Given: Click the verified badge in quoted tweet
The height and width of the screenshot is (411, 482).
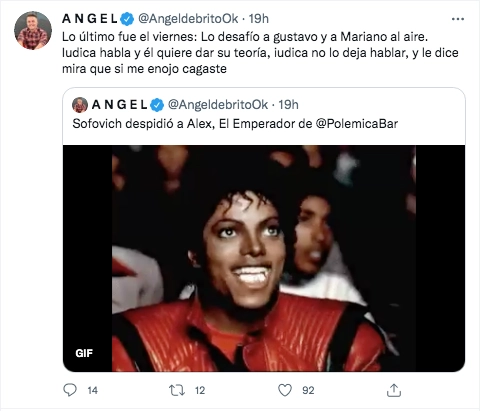Looking at the screenshot, I should click(x=157, y=105).
